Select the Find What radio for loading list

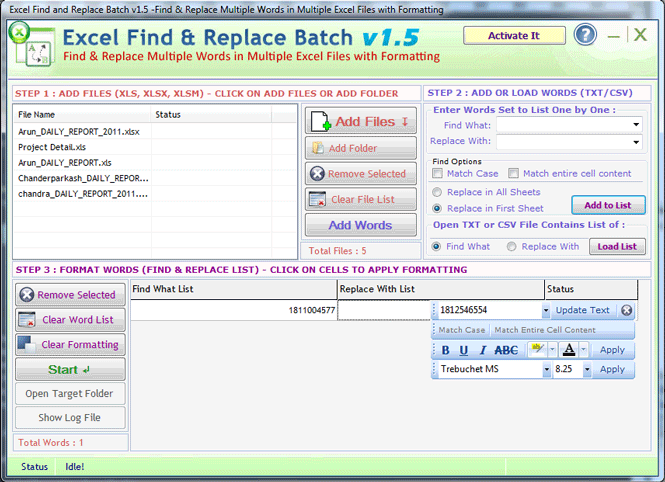pyautogui.click(x=436, y=247)
